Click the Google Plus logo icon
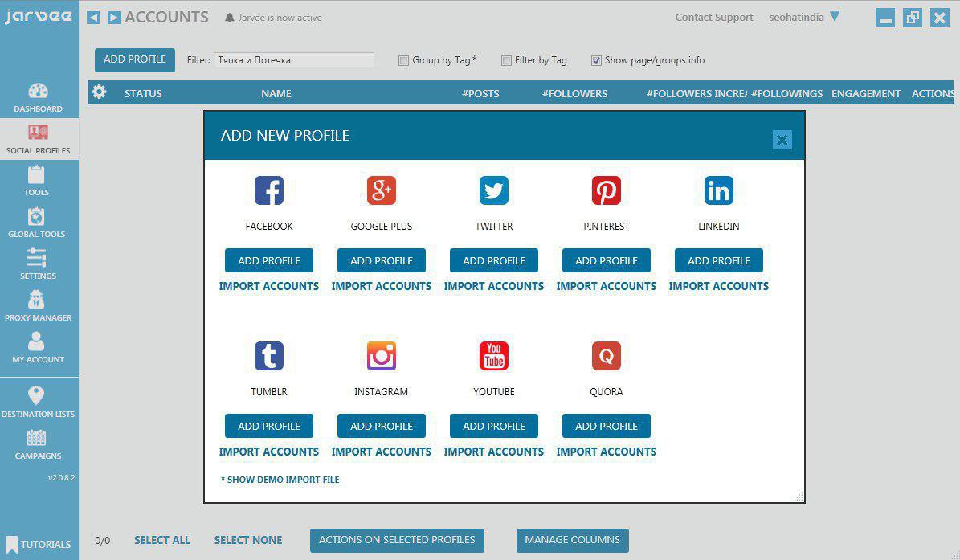This screenshot has height=560, width=960. pyautogui.click(x=382, y=190)
